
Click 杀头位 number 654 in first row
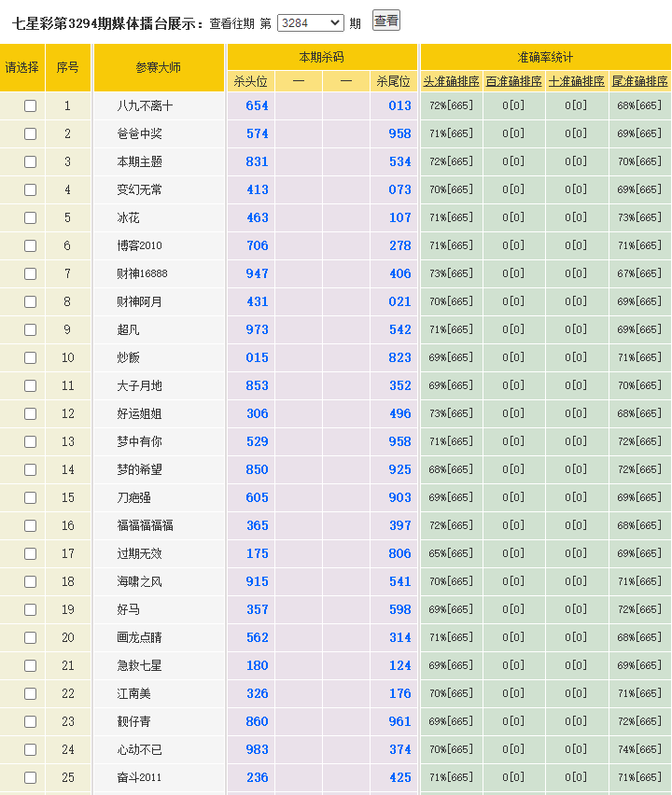pyautogui.click(x=257, y=105)
